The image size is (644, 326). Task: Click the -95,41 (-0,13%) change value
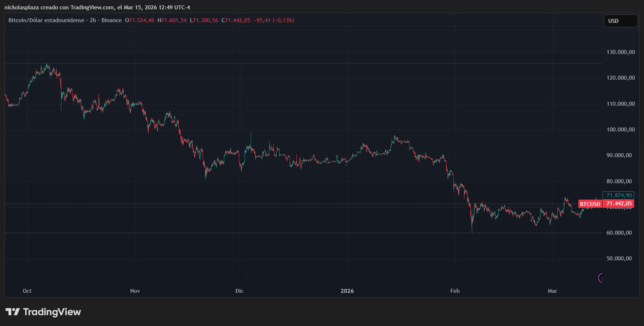274,20
